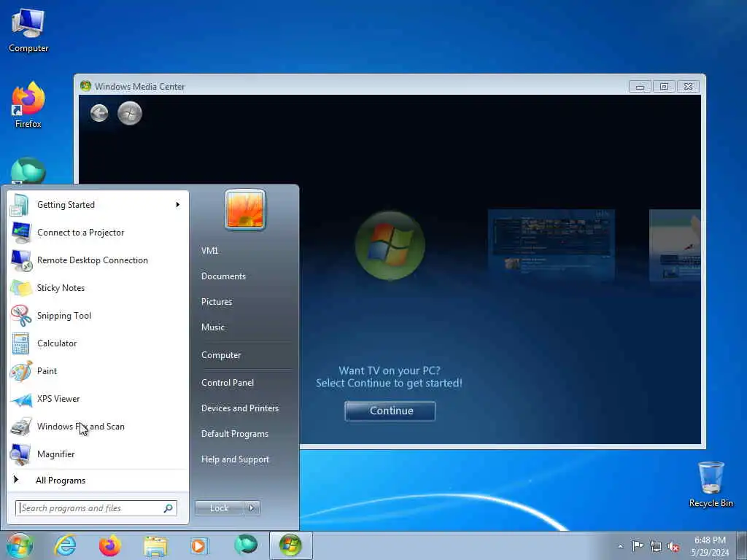Open Firefox from taskbar
This screenshot has width=747, height=560.
(x=109, y=545)
